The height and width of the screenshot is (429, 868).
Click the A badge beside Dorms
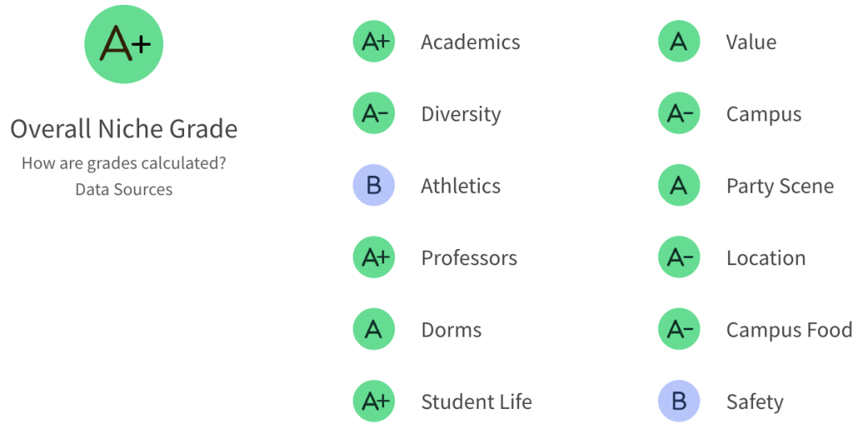[374, 329]
